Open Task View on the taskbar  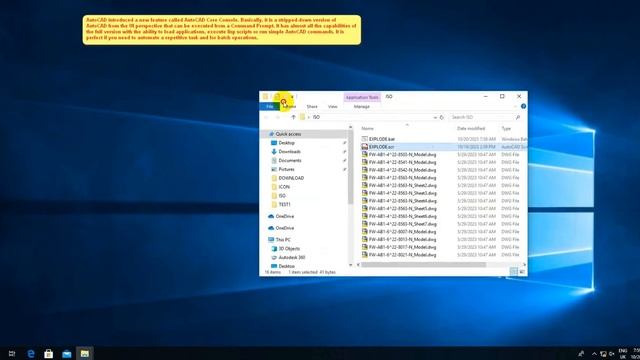[x=12, y=354]
